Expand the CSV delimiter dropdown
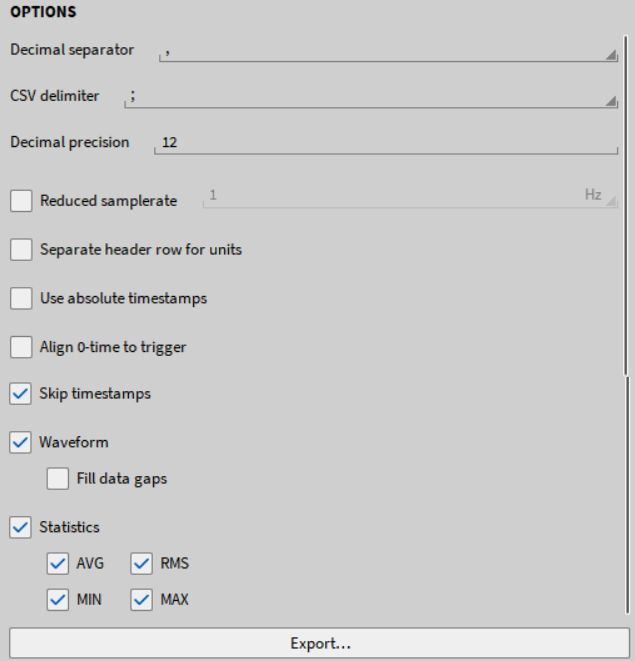The image size is (635, 661). coord(370,97)
